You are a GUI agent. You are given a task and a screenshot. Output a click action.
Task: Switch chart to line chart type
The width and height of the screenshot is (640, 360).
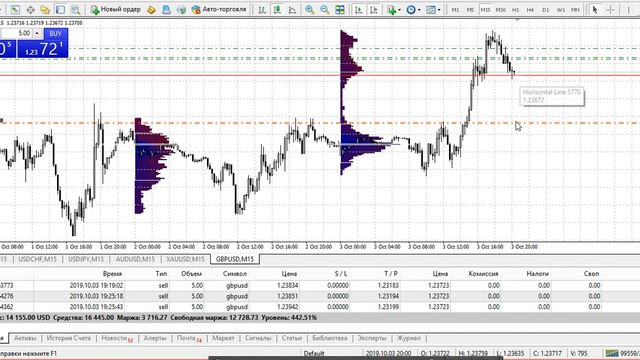tap(292, 9)
